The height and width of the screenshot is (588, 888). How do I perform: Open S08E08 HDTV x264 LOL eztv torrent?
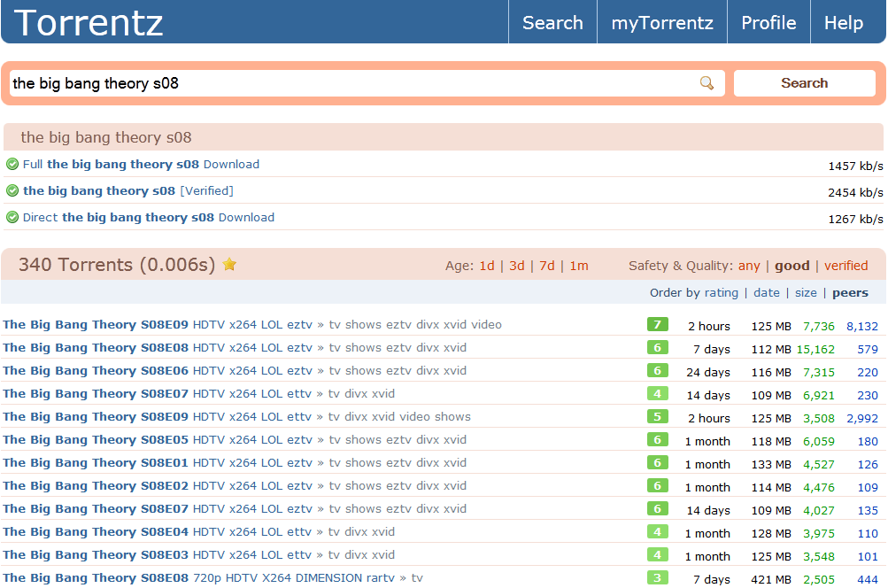tap(158, 348)
